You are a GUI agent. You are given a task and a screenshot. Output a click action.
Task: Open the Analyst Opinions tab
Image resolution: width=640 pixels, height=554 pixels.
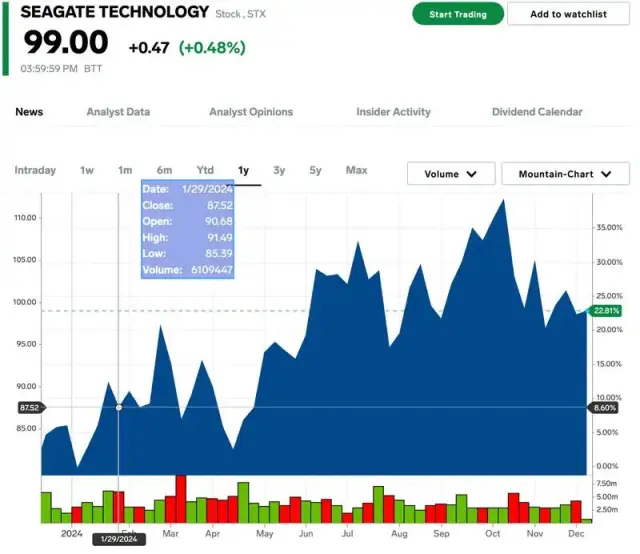(x=251, y=112)
